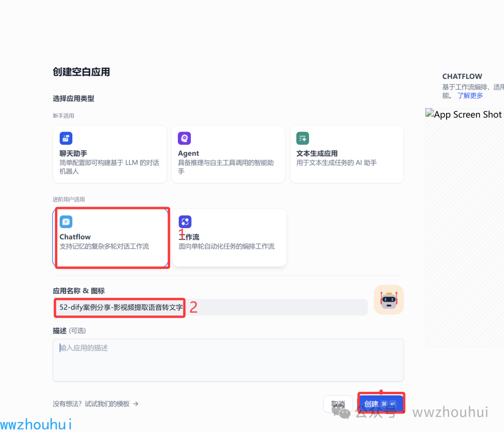Choose the 文本生成应用 card
Image resolution: width=504 pixels, height=432 pixels.
(347, 154)
